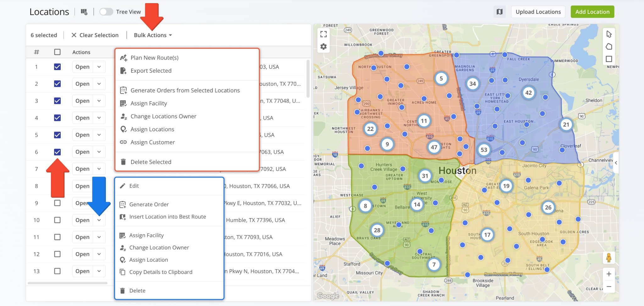
Task: Click the Add Location button
Action: coord(592,12)
